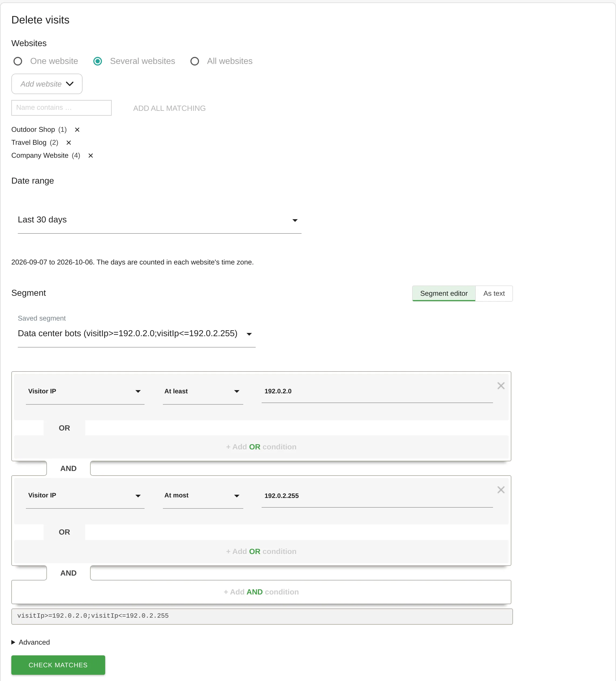Screen dimensions: 616x681
Task: Add OR condition under the At least row
Action: (x=261, y=447)
